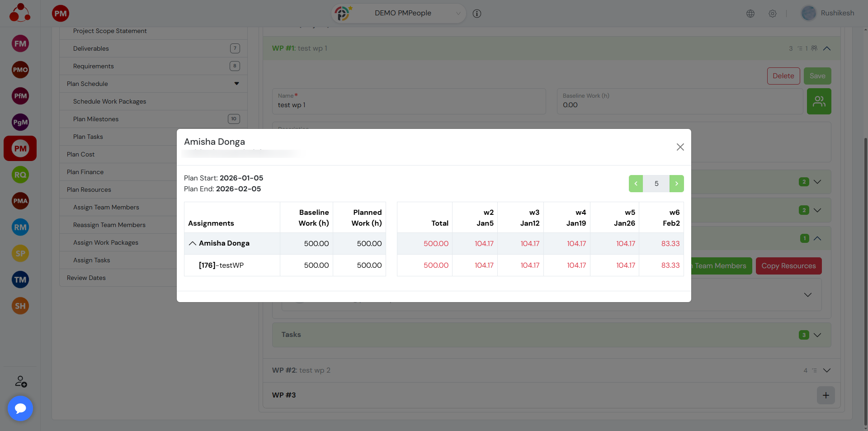
Task: Click the add plus button for WP #3
Action: pyautogui.click(x=826, y=395)
